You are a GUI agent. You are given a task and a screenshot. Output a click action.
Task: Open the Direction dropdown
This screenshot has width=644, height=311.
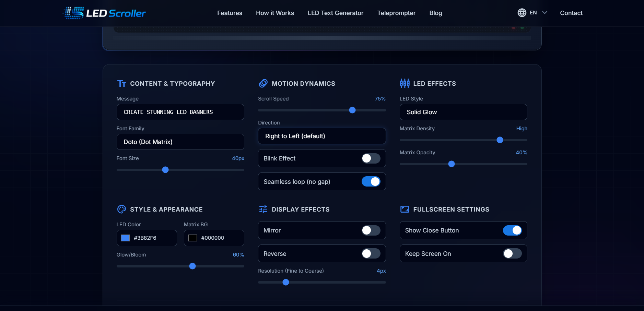tap(322, 136)
